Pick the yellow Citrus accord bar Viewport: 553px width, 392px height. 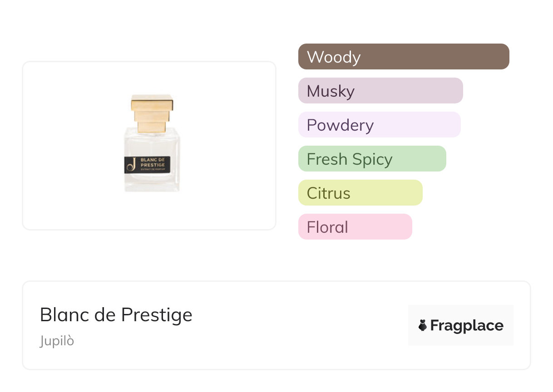tap(360, 193)
